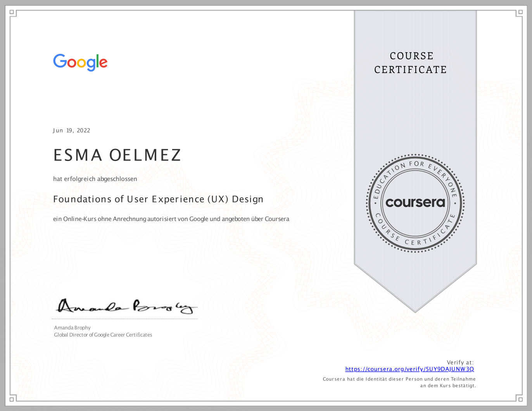
Task: Click the line ein Online-Kurs ohne Anrechnung
Action: (x=171, y=219)
